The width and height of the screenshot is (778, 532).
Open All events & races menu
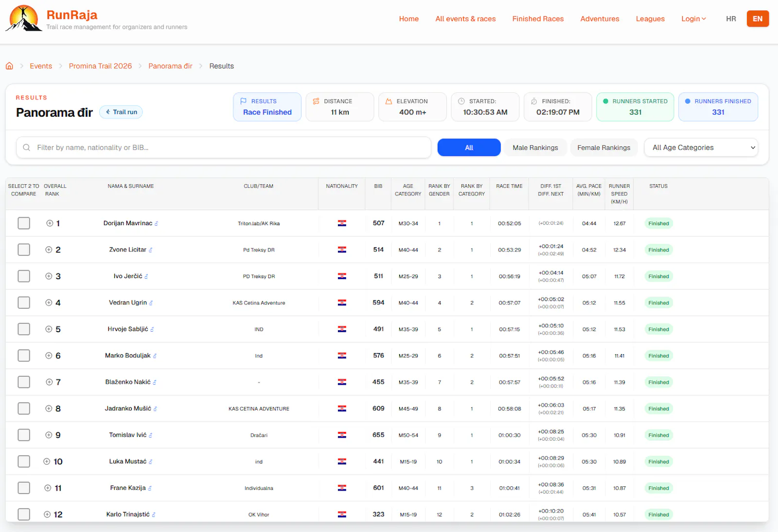pos(465,18)
